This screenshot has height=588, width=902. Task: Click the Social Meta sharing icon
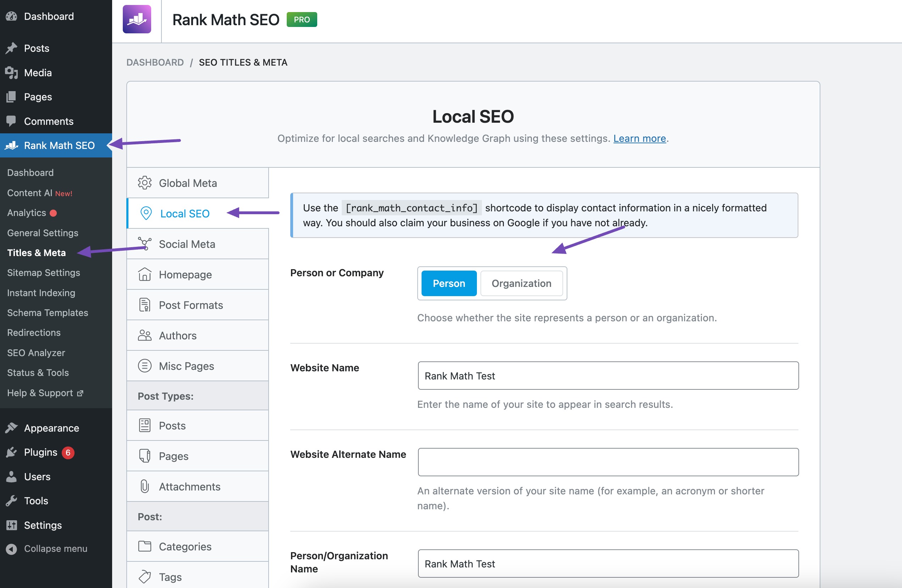click(144, 244)
